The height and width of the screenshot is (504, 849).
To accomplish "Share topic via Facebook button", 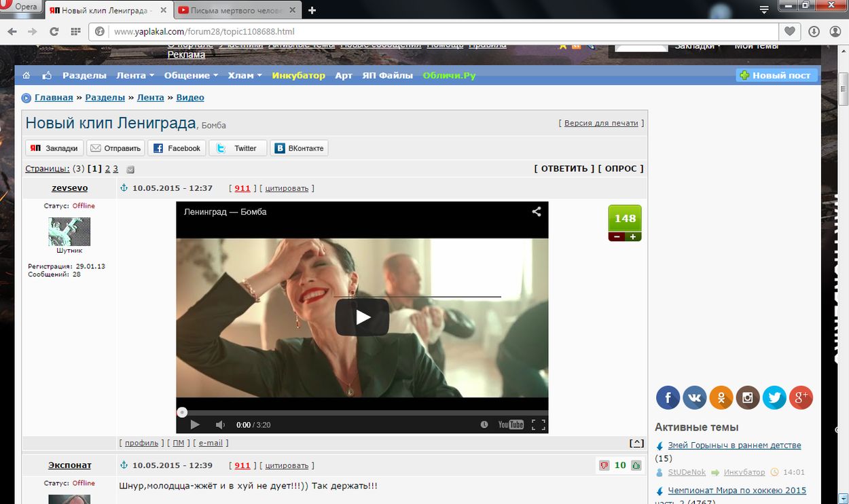I will [x=177, y=148].
